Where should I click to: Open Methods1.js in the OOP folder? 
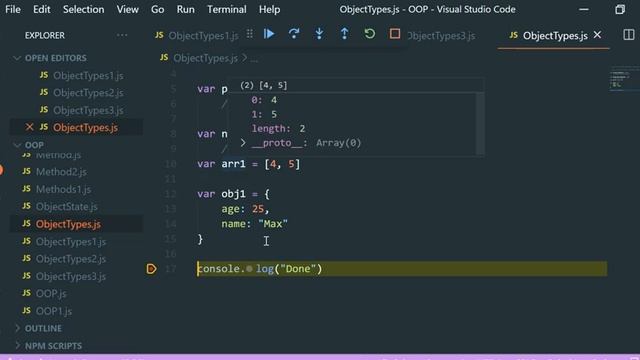point(63,189)
